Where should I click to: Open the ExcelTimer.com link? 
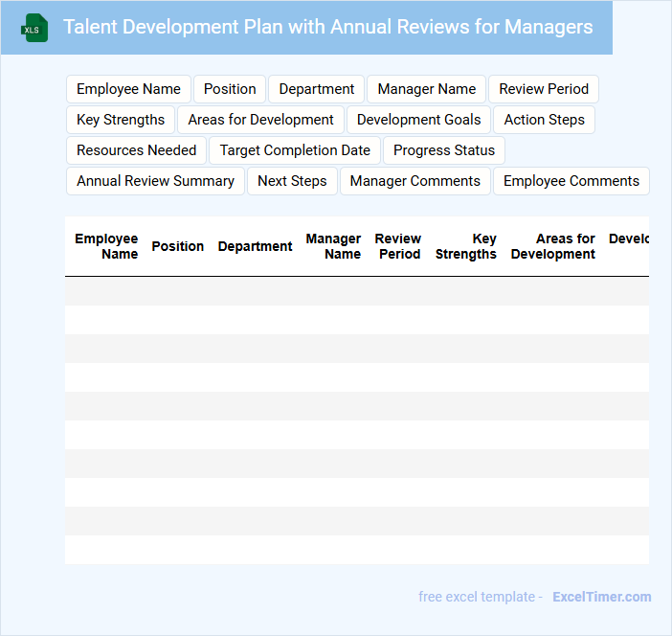click(x=601, y=597)
